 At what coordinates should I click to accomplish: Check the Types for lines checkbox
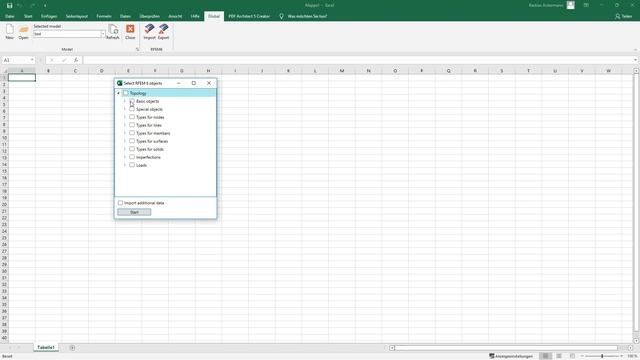(x=132, y=125)
